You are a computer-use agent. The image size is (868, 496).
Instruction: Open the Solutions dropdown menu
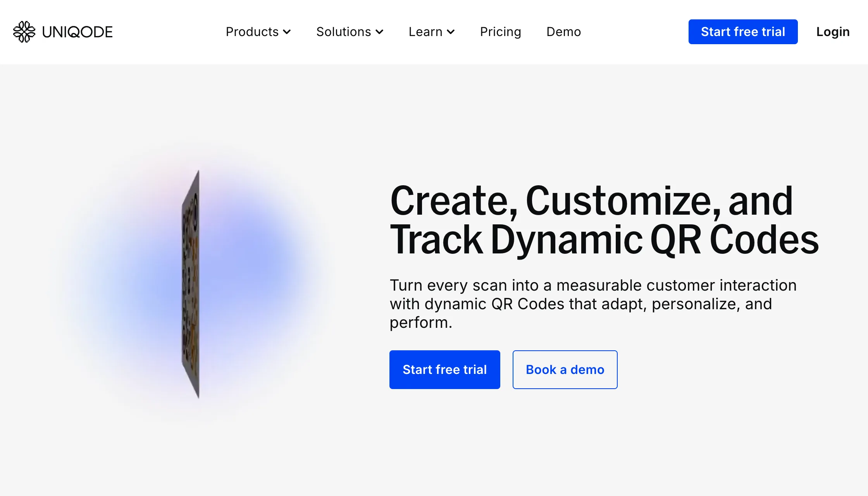point(350,32)
